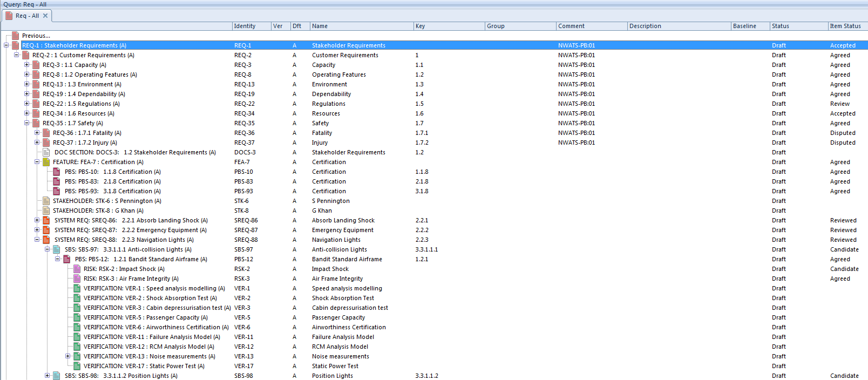Click the SBS-97 Anti-collision Lights icon
868x380 pixels.
(x=56, y=249)
